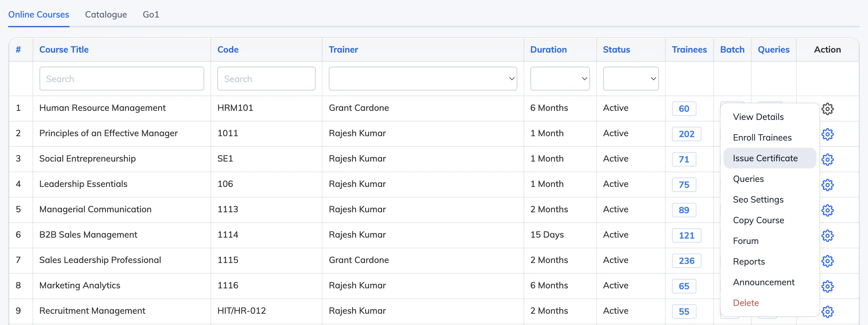Open gear menu for Leadership Essentials row
868x325 pixels.
pyautogui.click(x=827, y=185)
